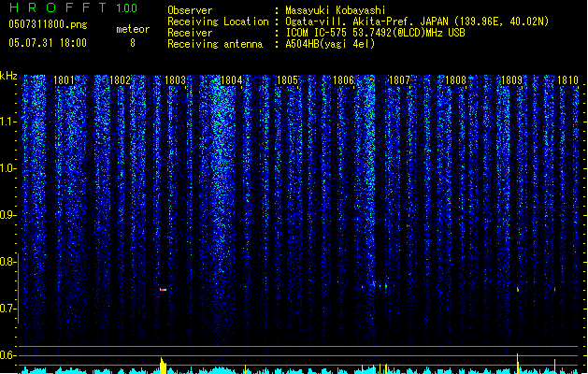Image resolution: width=588 pixels, height=374 pixels.
Task: Click the kHz axis unit label
Action: pos(8,76)
